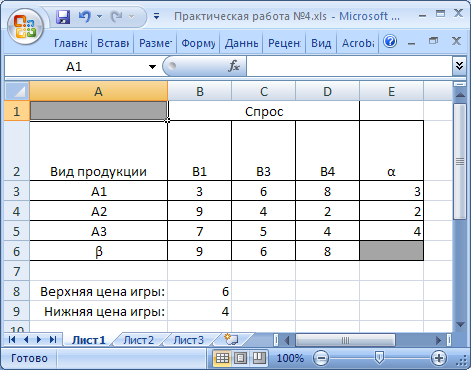Screen dimensions: 471x370
Task: Open the Acrobat ribbon tab
Action: pos(358,43)
